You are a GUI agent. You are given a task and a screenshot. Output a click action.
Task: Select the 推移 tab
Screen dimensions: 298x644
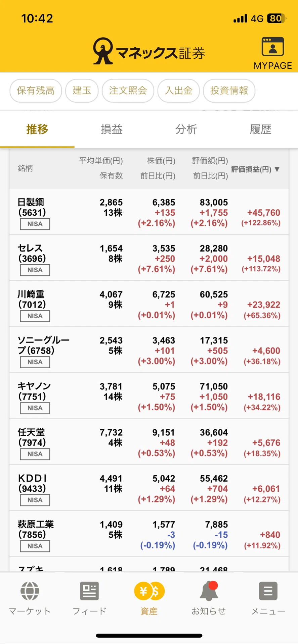tap(37, 129)
